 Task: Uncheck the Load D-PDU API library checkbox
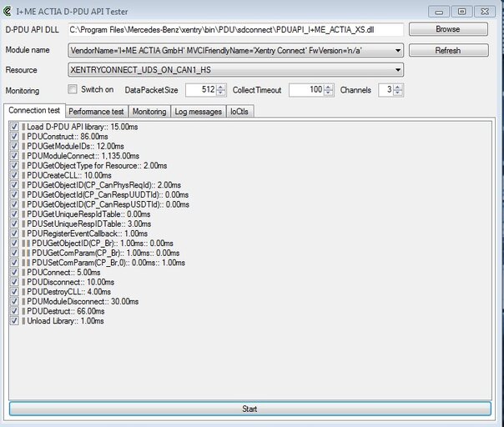(x=14, y=126)
